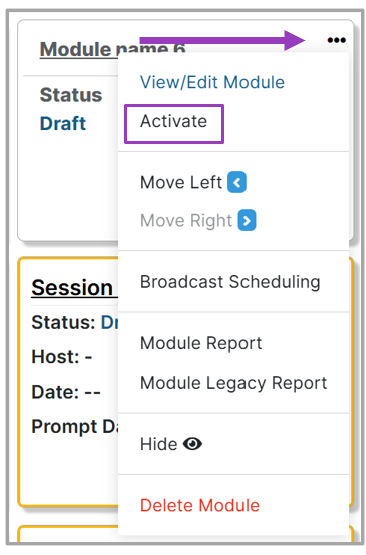This screenshot has width=366, height=555.
Task: Open Broadcast Scheduling
Action: pyautogui.click(x=230, y=282)
